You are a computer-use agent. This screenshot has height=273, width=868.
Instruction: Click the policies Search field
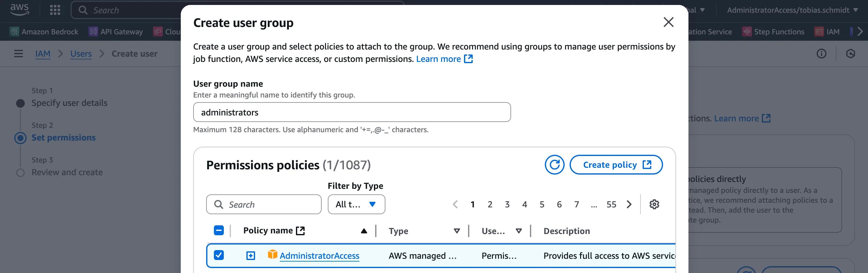264,204
